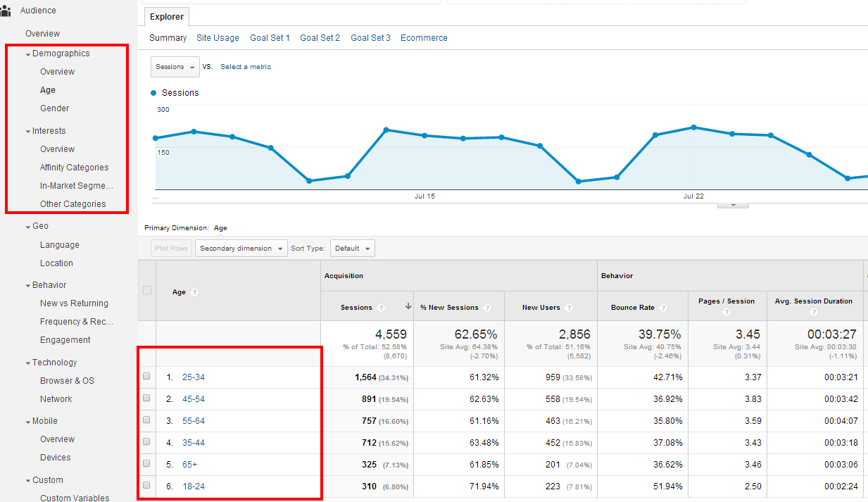Open Affinity Categories in the sidebar

pos(74,168)
